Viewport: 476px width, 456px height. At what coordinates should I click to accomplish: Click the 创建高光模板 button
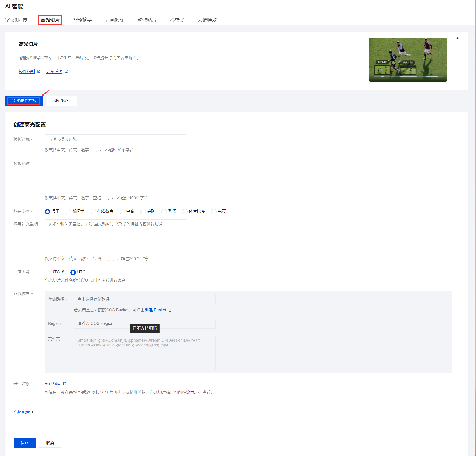tap(24, 101)
